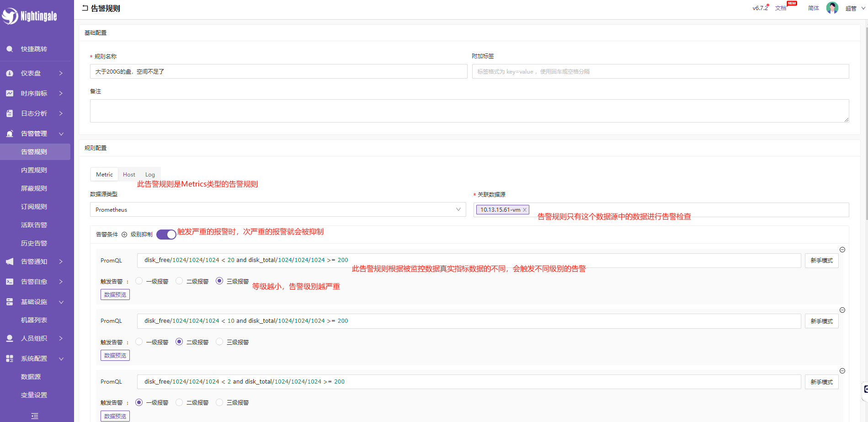The image size is (868, 422).
Task: Click 新手模式 for the first PromQL
Action: [821, 260]
